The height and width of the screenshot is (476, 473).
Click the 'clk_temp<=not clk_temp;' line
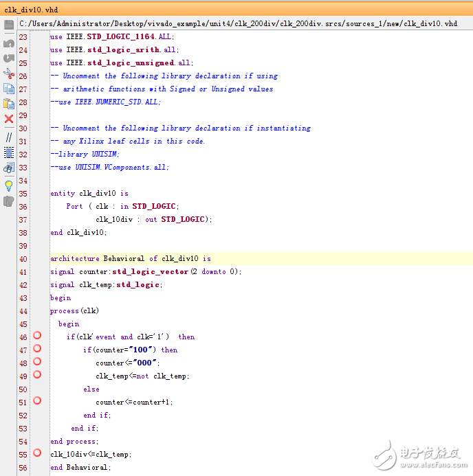(142, 376)
